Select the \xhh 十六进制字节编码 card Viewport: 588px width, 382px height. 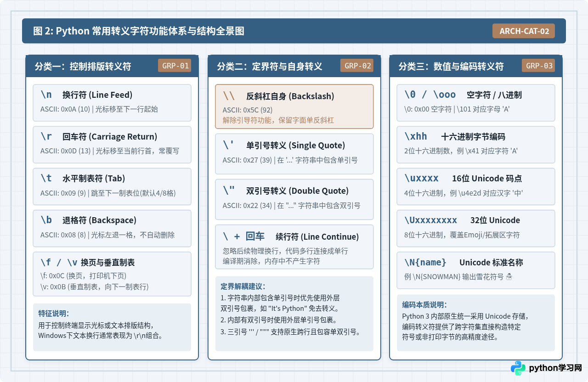(x=476, y=145)
